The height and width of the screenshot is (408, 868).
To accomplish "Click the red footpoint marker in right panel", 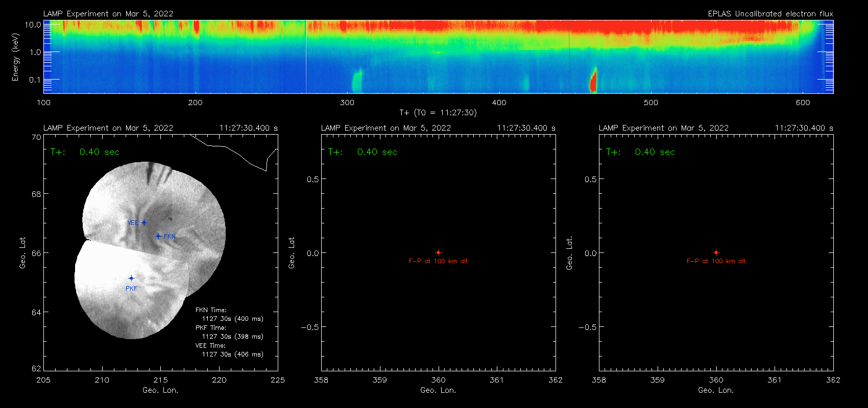I will pyautogui.click(x=716, y=252).
